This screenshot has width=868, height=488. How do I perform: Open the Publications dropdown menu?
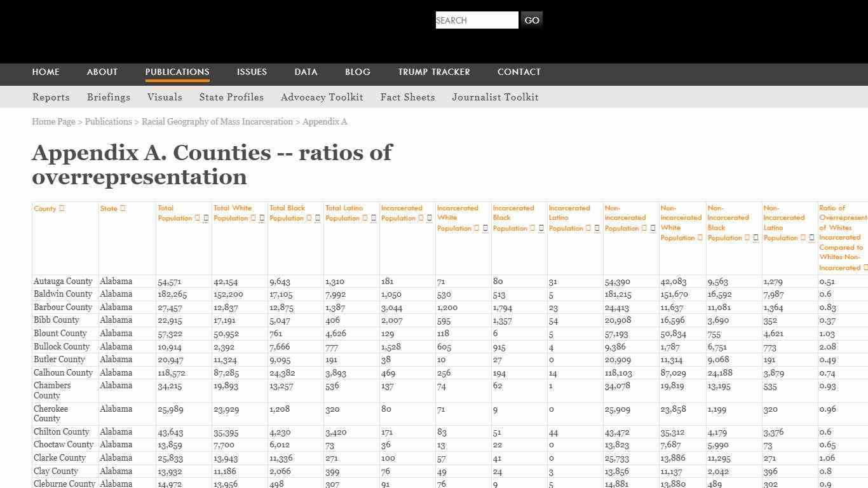(x=177, y=72)
